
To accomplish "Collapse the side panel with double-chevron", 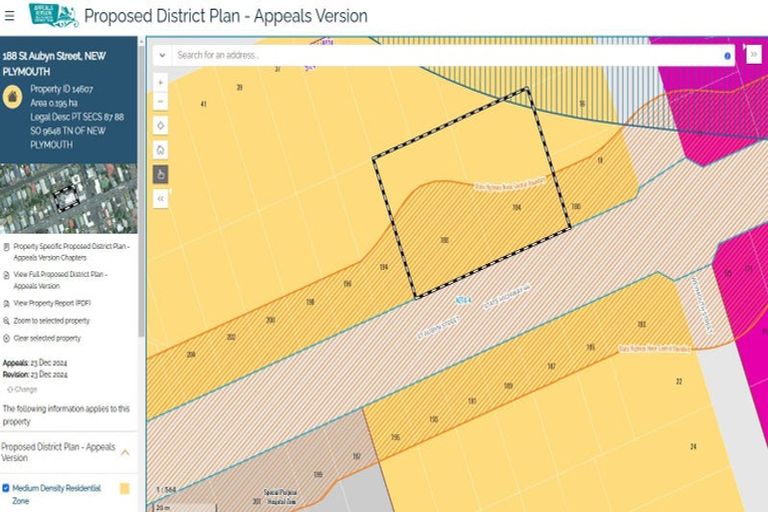I will [161, 198].
